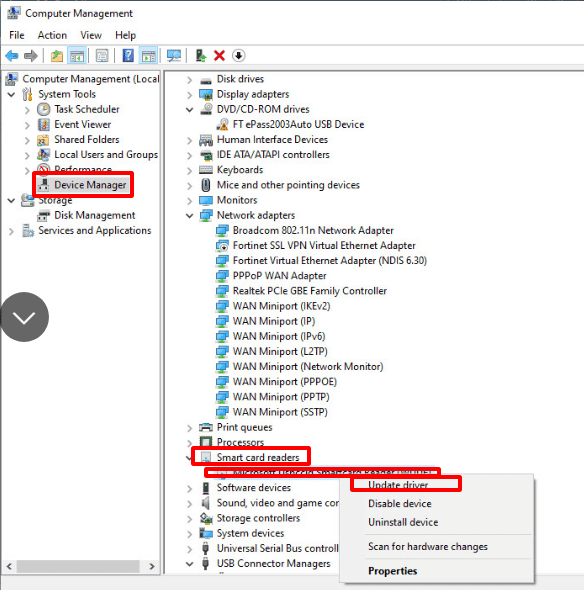Choose Update driver from context menu

point(398,485)
